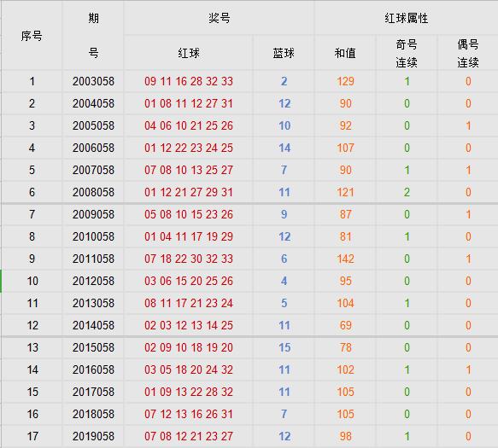This screenshot has height=448, width=498.
Task: Select sum value 142
Action: (x=345, y=259)
